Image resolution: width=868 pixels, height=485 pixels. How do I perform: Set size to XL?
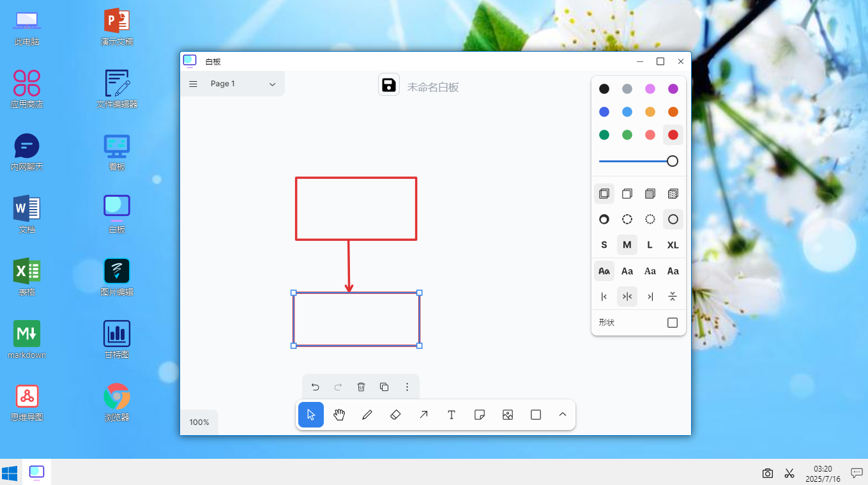pyautogui.click(x=673, y=245)
